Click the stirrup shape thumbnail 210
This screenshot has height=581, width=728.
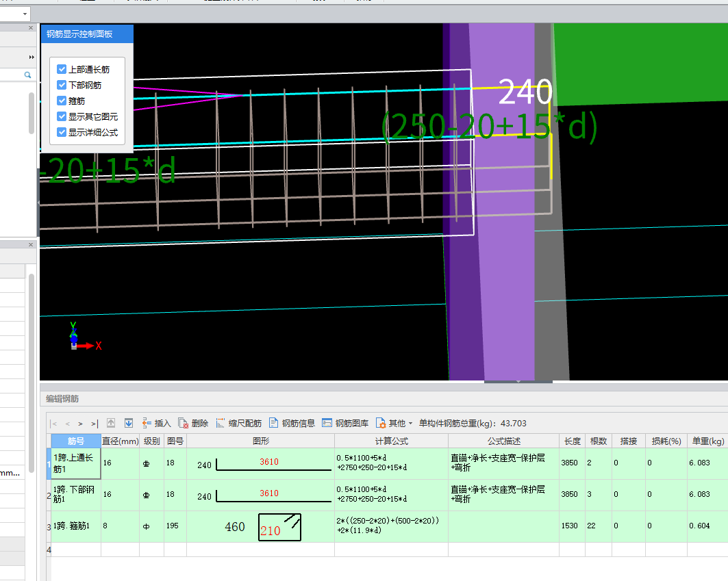[x=279, y=527]
